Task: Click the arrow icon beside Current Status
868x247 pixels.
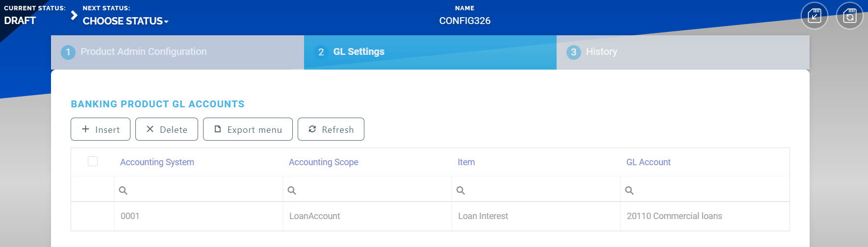Action: pos(74,16)
